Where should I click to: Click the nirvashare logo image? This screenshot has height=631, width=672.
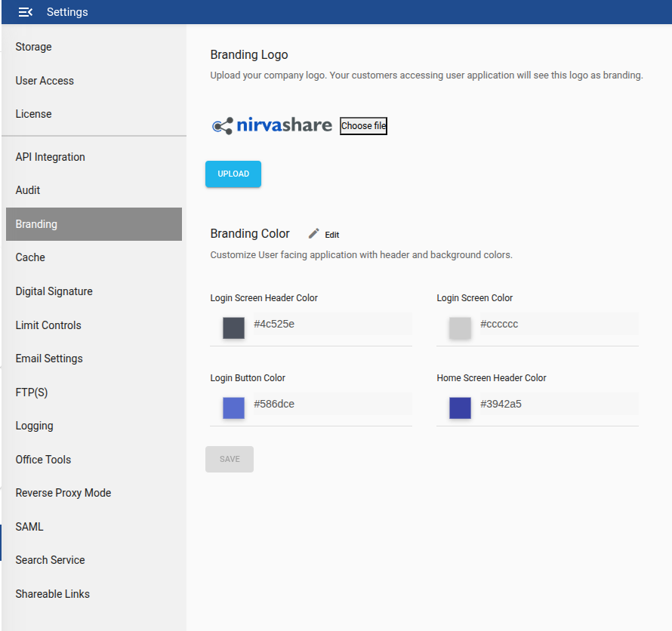point(272,126)
